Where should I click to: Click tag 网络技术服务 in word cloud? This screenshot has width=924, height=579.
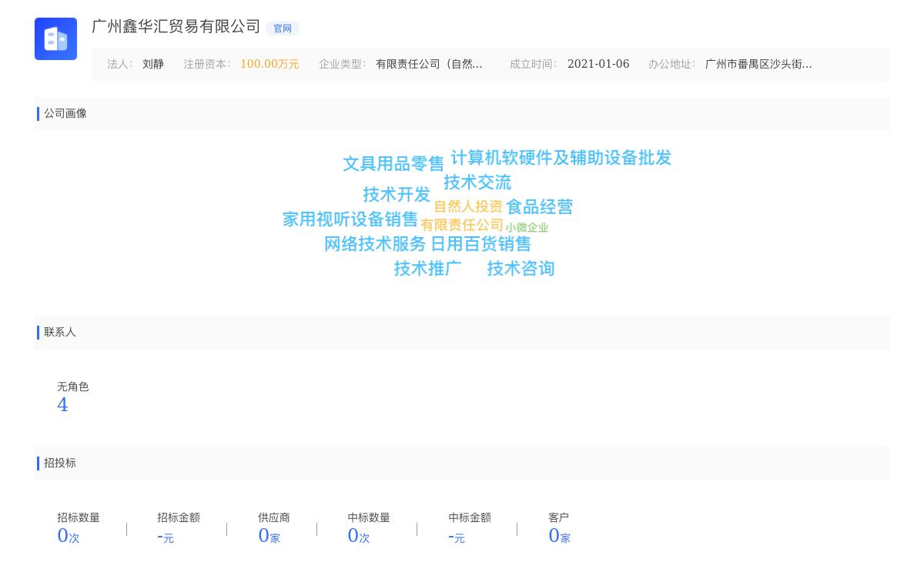click(375, 244)
